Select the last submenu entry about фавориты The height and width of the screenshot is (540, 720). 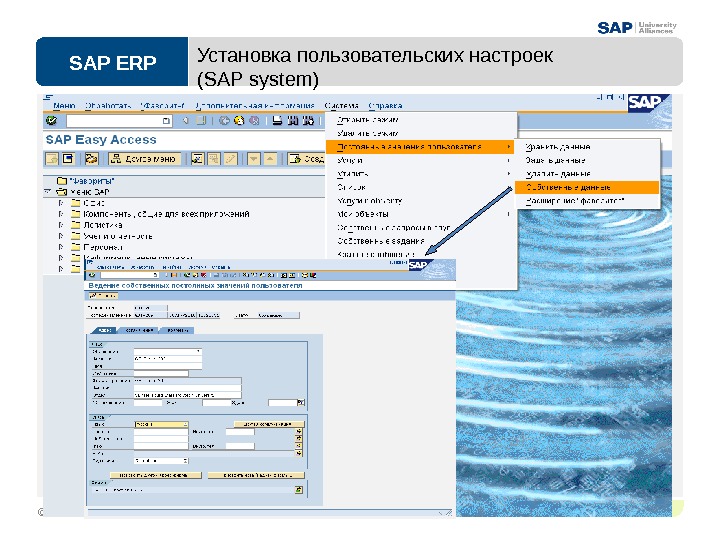[x=575, y=201]
